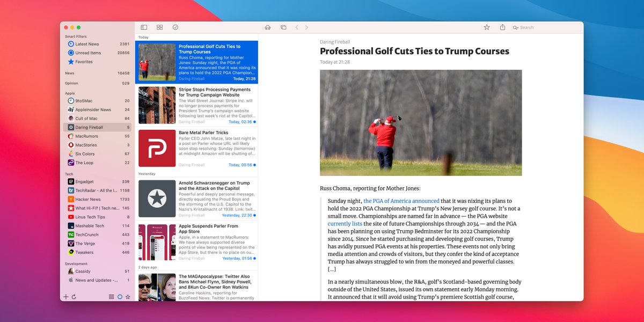The width and height of the screenshot is (644, 322).
Task: Refresh all feeds in the sidebar
Action: (74, 296)
